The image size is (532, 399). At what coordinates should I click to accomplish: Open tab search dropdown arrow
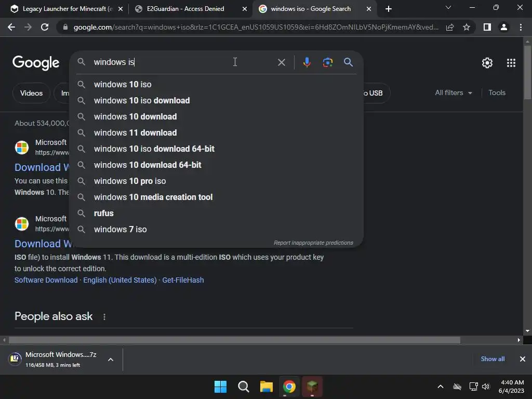point(448,7)
